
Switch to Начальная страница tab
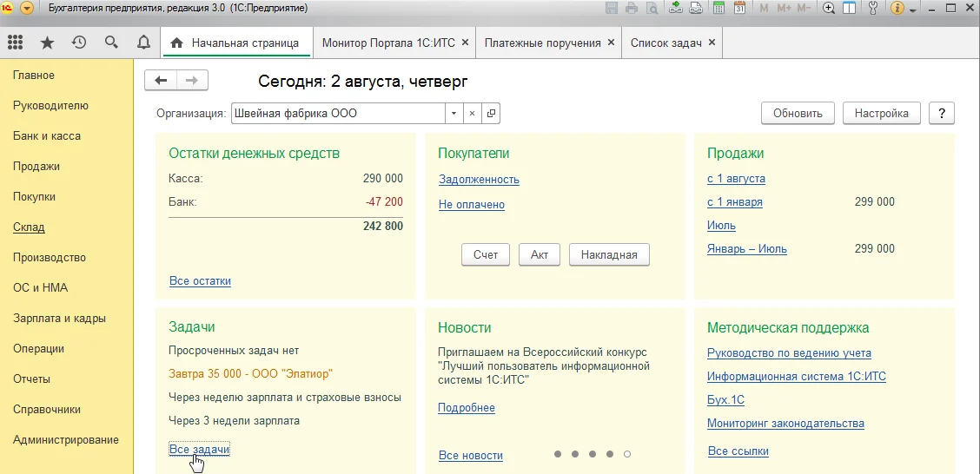[x=237, y=43]
